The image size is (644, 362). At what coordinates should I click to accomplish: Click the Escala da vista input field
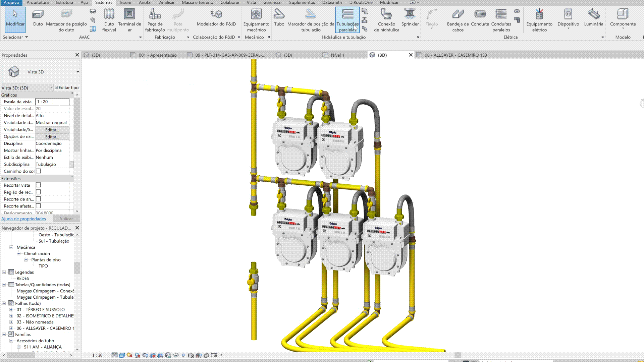point(52,102)
